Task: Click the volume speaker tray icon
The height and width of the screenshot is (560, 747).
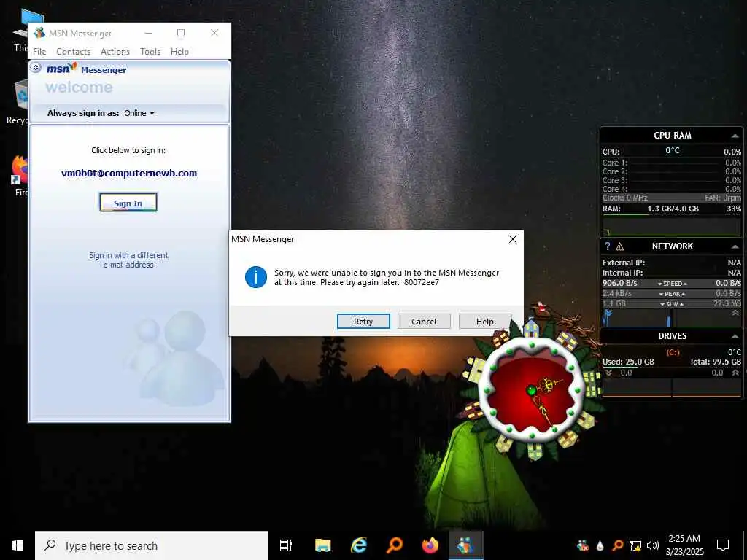Action: [x=653, y=545]
